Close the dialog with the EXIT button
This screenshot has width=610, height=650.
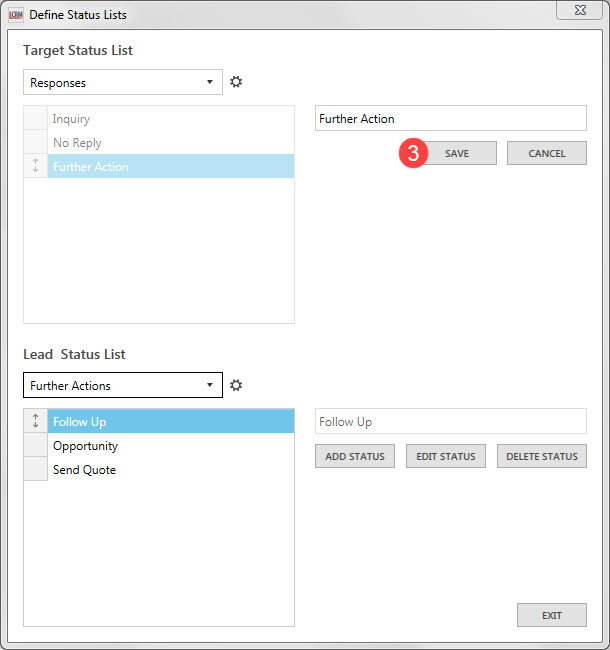552,615
